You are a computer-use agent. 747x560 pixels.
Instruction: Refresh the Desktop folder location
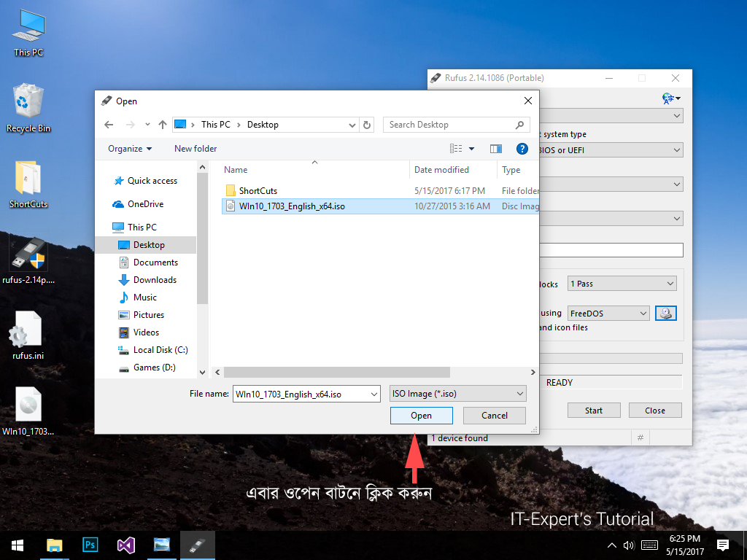click(x=367, y=125)
